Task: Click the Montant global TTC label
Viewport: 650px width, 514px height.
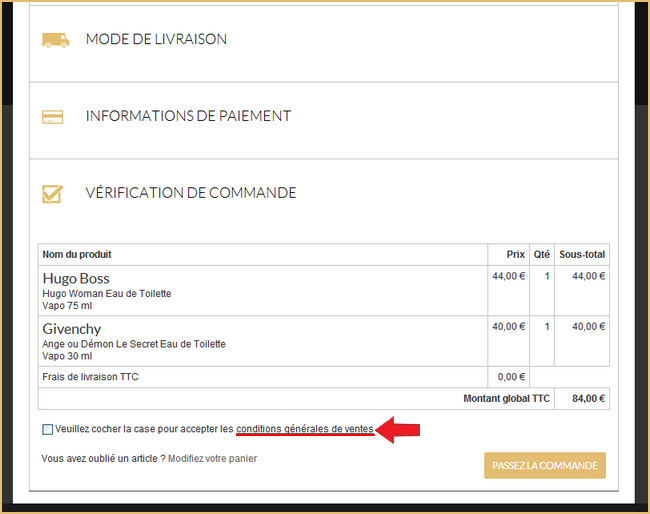Action: (x=506, y=399)
